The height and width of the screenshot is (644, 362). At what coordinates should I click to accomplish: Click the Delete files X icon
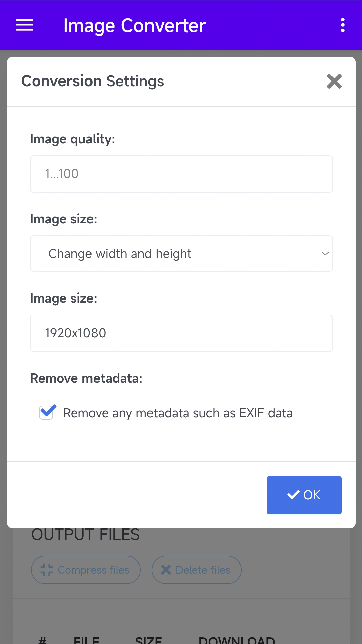[166, 570]
